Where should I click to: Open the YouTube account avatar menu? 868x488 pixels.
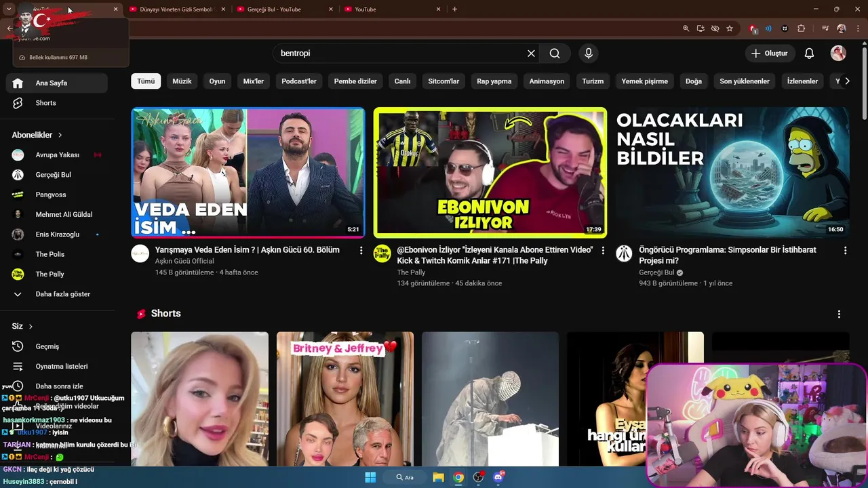pyautogui.click(x=838, y=54)
